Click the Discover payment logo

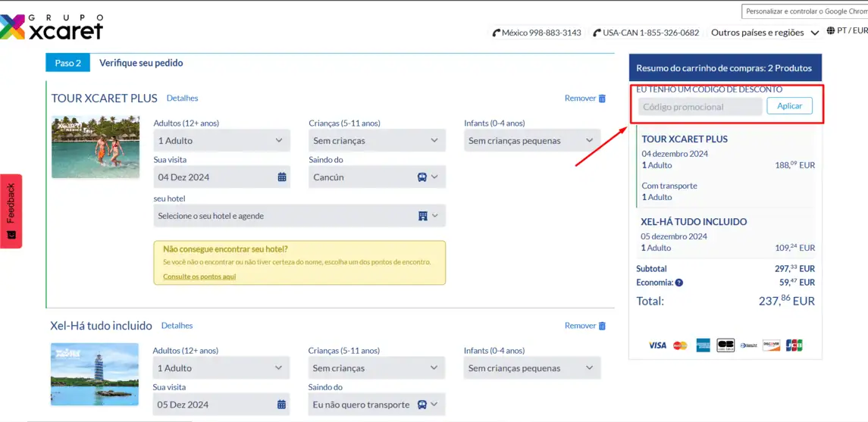(x=771, y=345)
